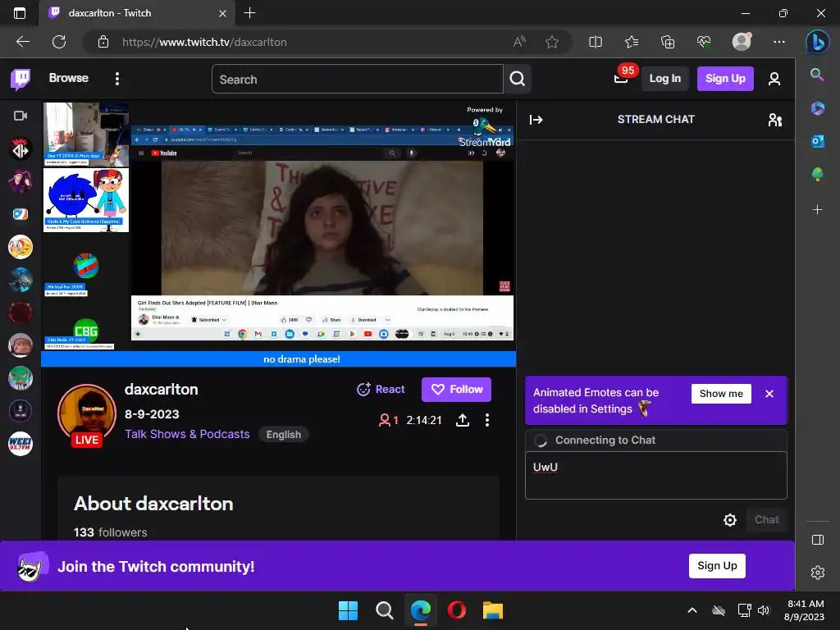Image resolution: width=840 pixels, height=630 pixels.
Task: Select the English tag
Action: point(283,435)
